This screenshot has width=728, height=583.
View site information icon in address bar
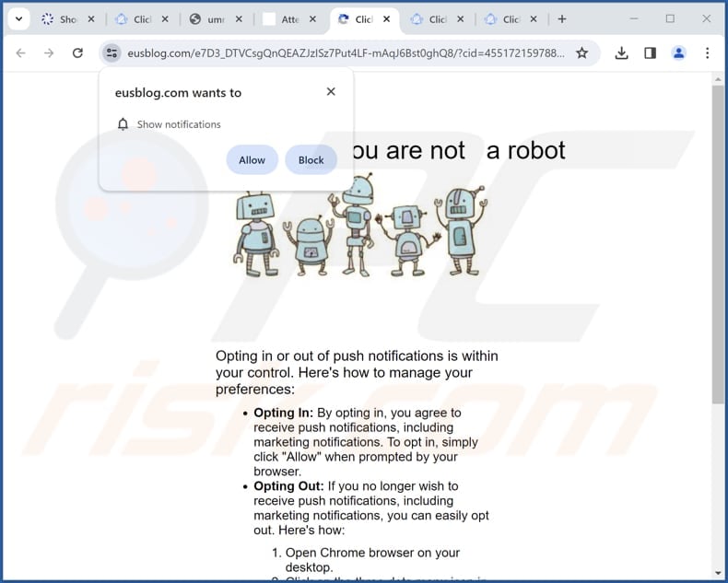[112, 52]
